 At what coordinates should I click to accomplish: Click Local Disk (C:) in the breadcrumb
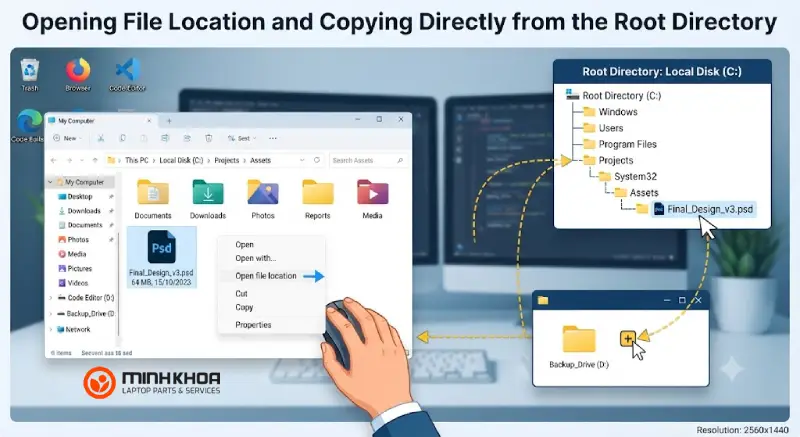tap(181, 160)
